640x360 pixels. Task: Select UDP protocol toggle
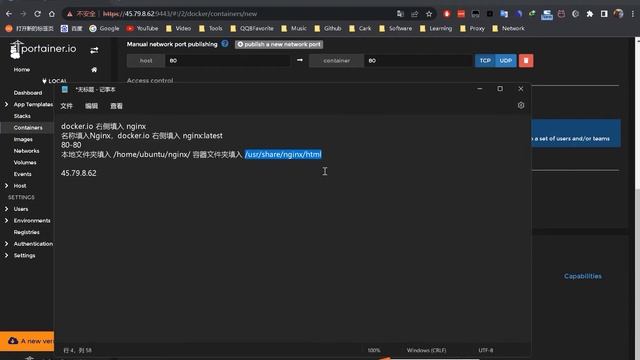506,60
